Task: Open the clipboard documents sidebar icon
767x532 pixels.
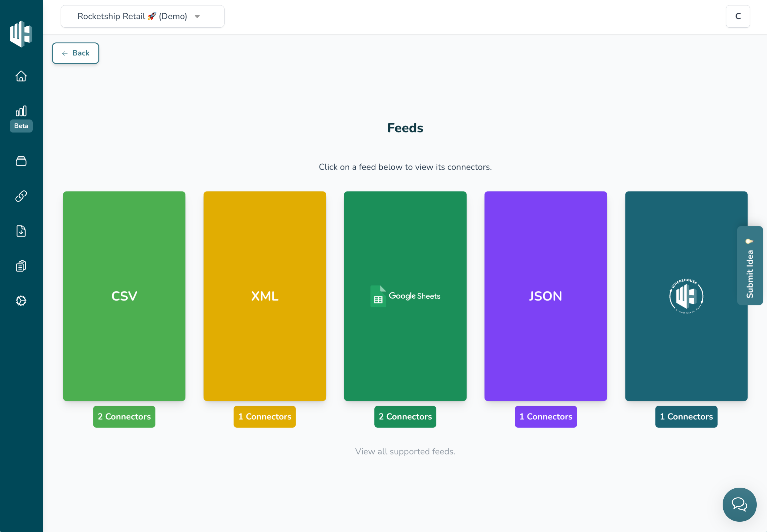Action: [x=21, y=266]
